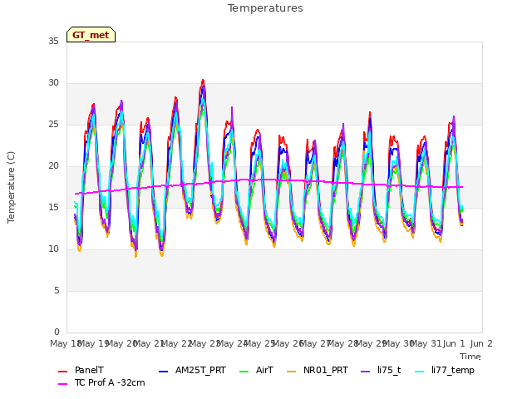
Task: Click the May 31 x-axis label
Action: coord(426,343)
